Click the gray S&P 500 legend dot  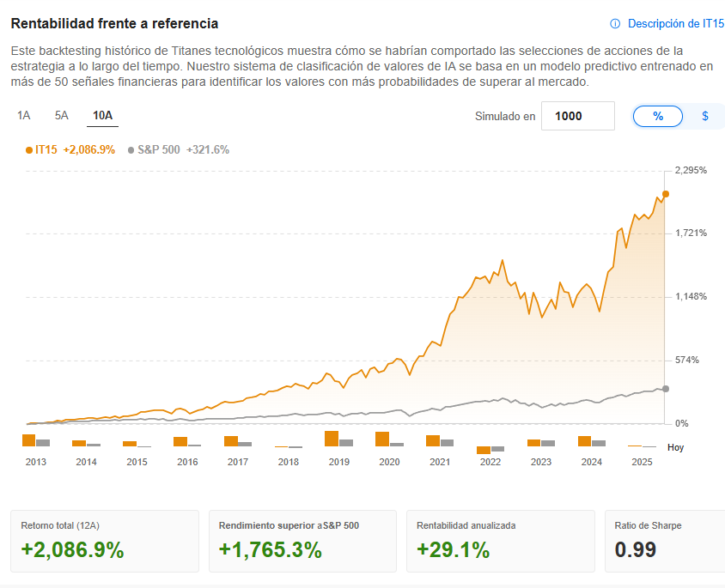130,149
